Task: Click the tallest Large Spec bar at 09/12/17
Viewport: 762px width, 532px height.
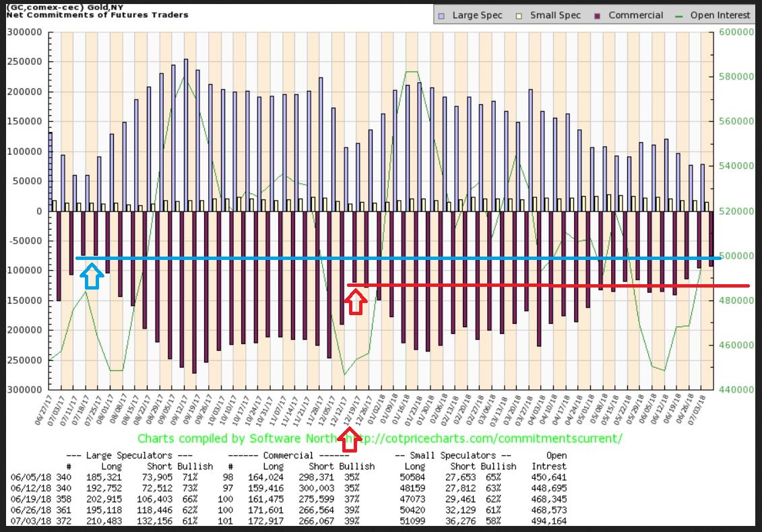Action: coord(186,135)
